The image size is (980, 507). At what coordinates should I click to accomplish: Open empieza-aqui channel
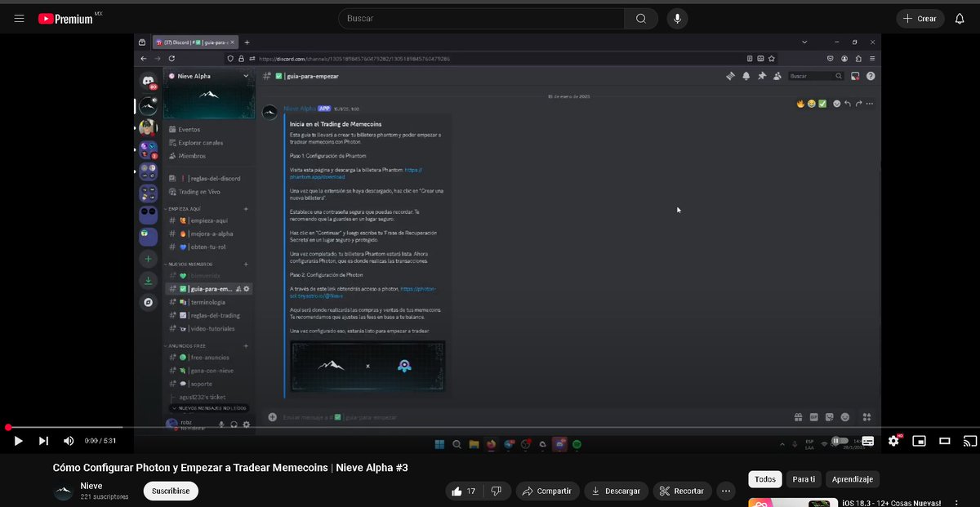(210, 220)
